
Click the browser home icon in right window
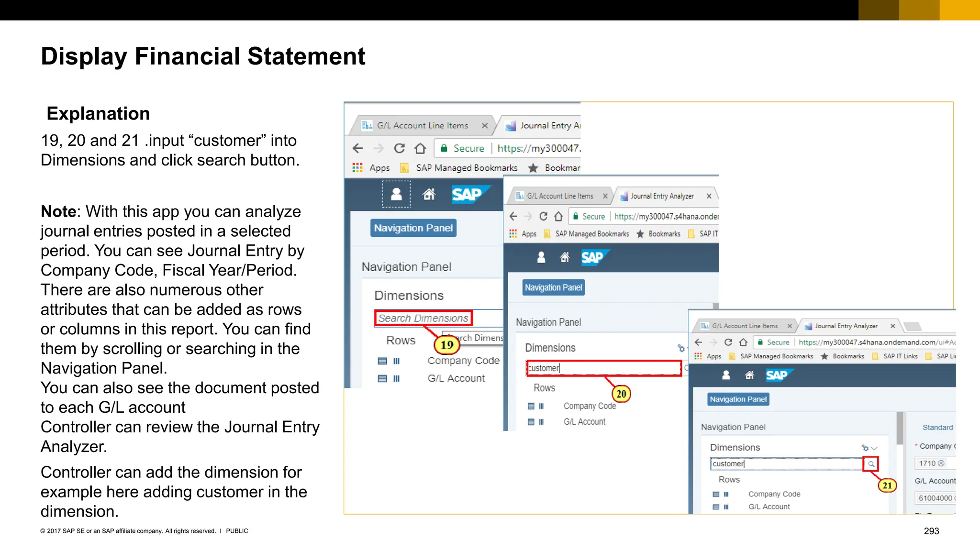point(743,342)
